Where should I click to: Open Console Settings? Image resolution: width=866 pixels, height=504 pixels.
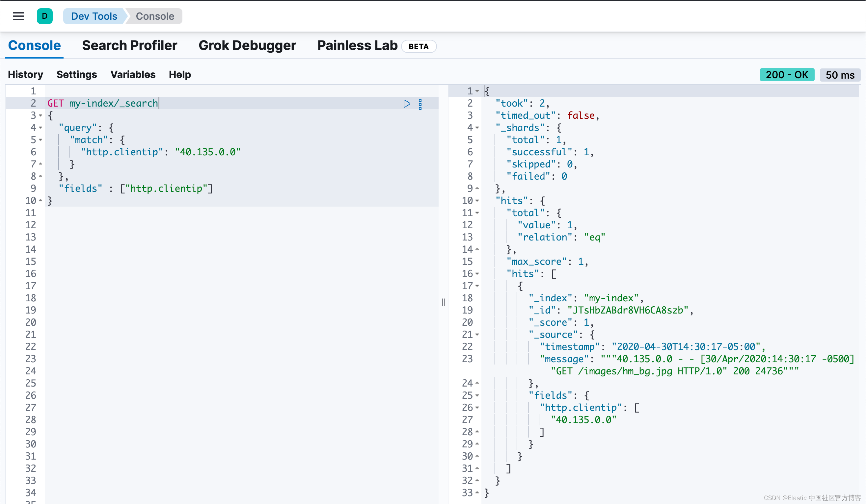coord(77,74)
